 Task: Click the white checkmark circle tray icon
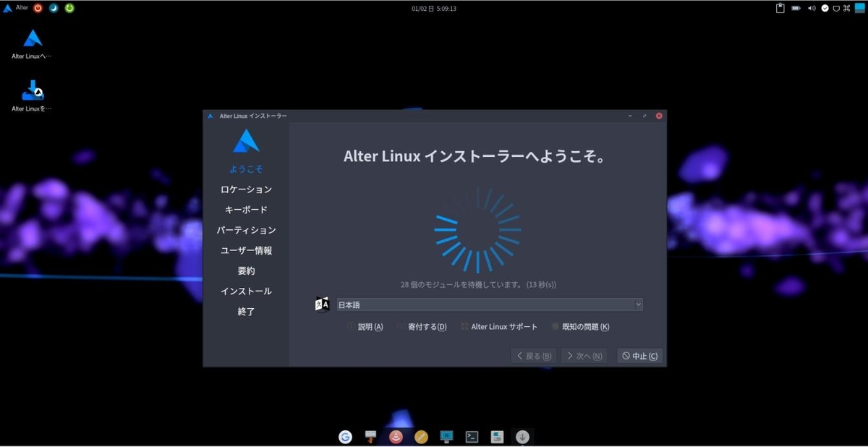point(825,9)
